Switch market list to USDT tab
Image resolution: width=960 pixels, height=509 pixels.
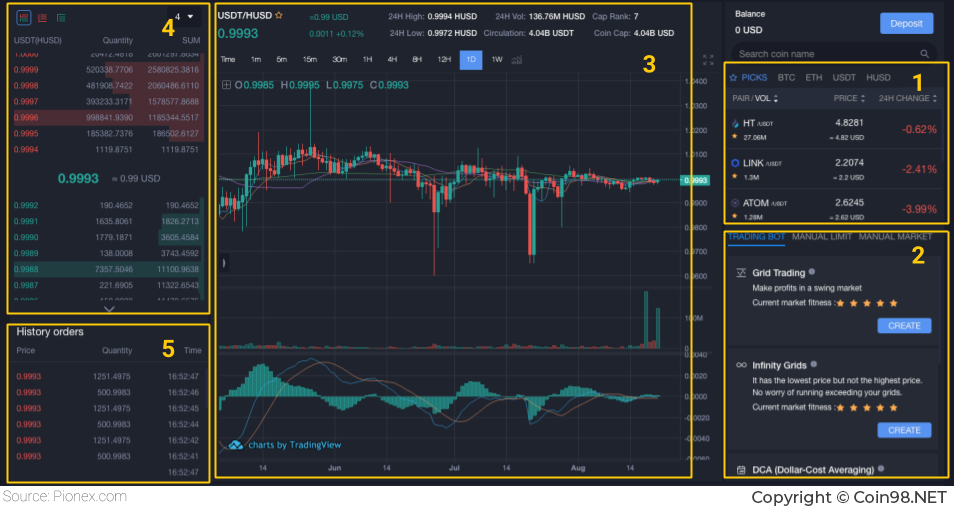click(x=844, y=78)
